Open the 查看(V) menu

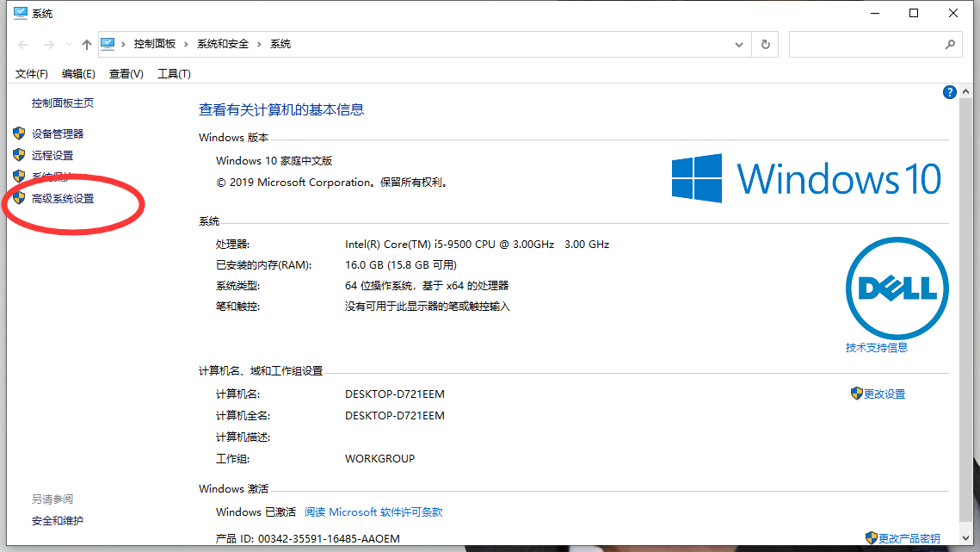tap(126, 74)
